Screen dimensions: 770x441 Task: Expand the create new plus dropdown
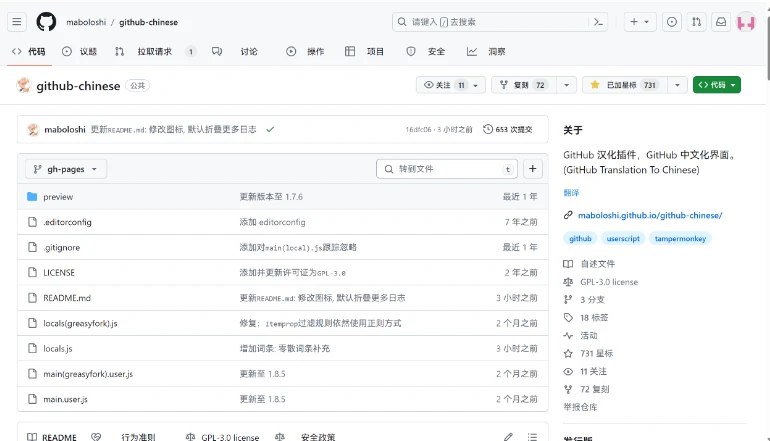tap(640, 22)
